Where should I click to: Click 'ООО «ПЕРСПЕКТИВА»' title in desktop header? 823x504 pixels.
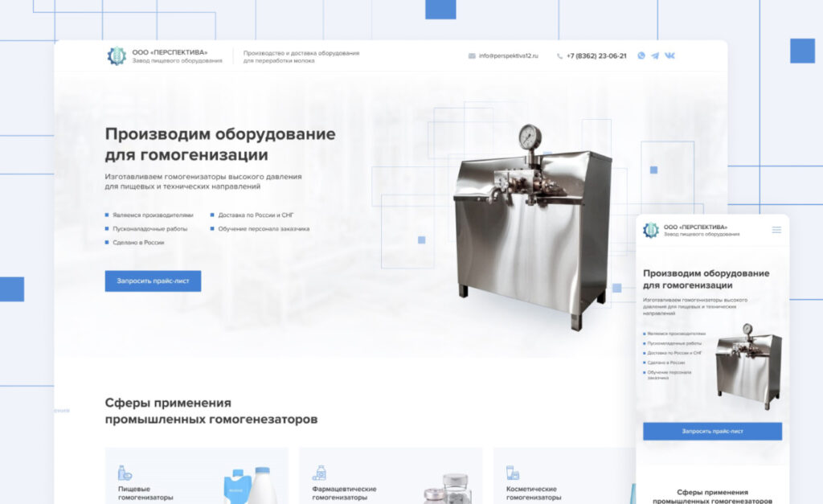170,52
